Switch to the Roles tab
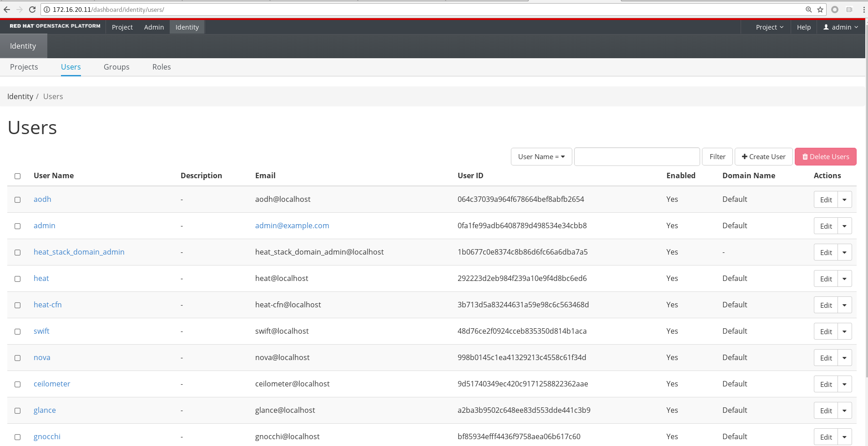Image resolution: width=868 pixels, height=446 pixels. point(161,67)
